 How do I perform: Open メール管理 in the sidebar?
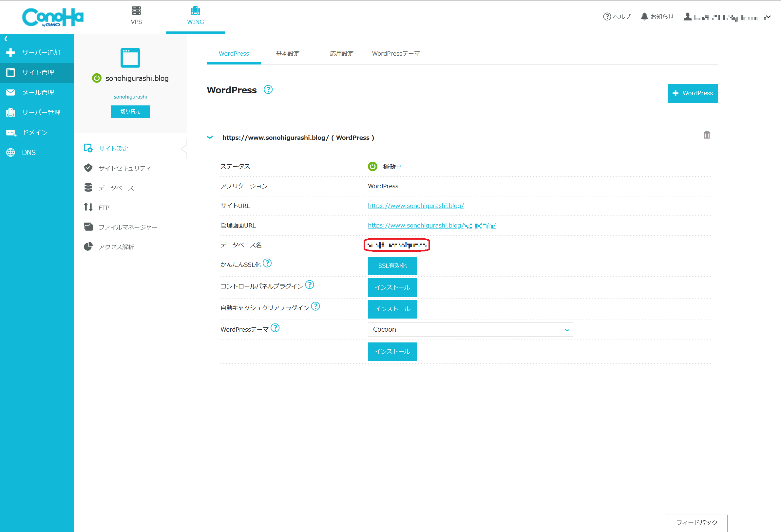[37, 93]
